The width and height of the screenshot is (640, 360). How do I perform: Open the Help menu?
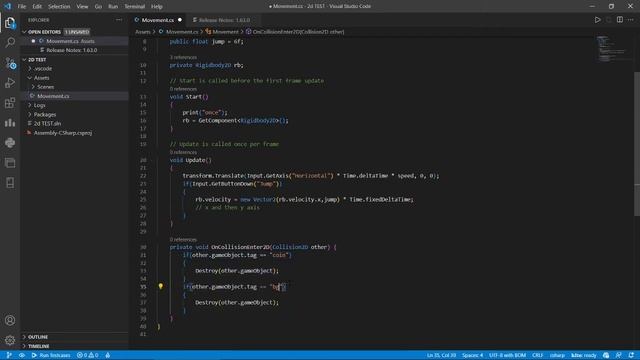coord(157,6)
